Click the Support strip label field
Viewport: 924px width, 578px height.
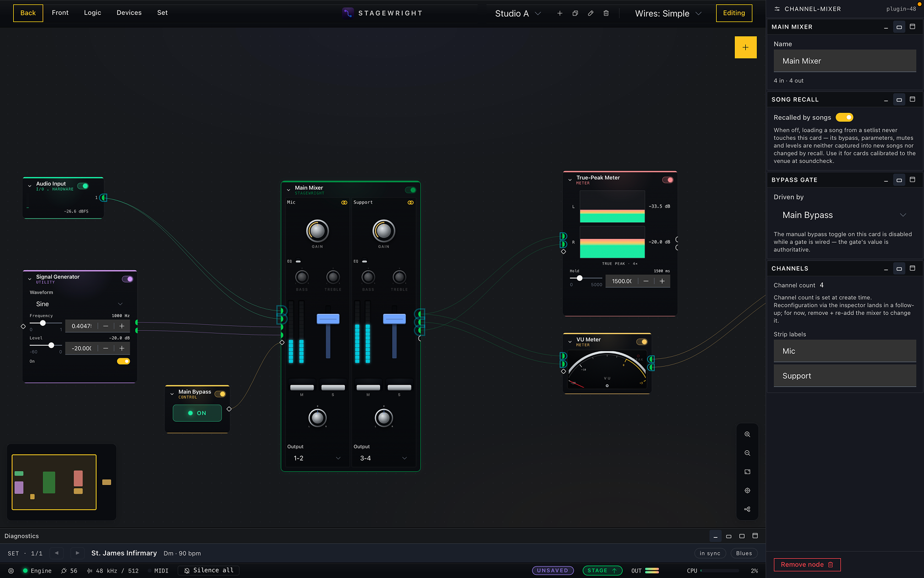pyautogui.click(x=845, y=376)
